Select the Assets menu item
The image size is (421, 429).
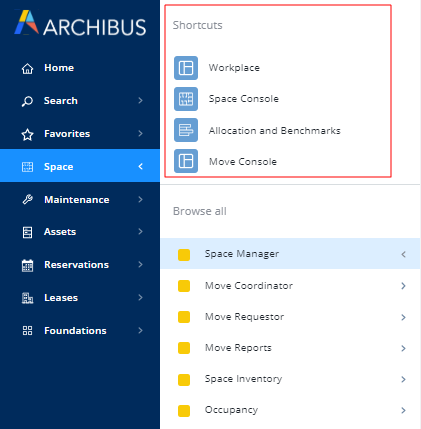[80, 232]
